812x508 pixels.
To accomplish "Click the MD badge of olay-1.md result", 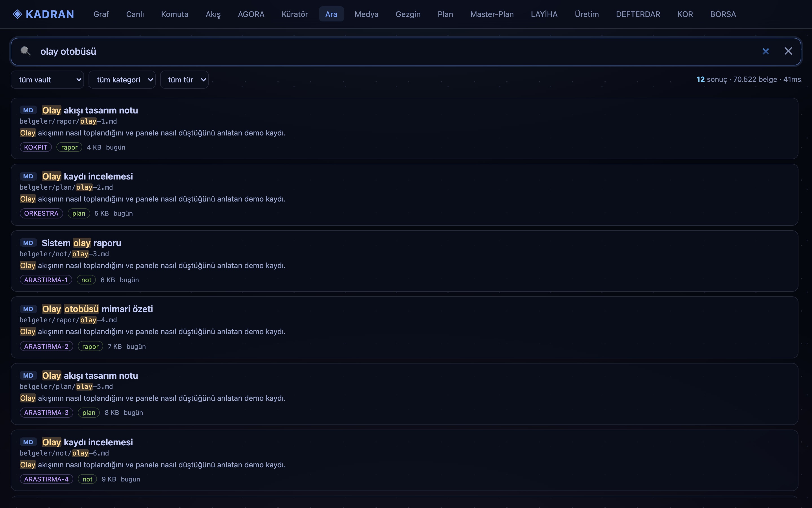I will pos(28,110).
